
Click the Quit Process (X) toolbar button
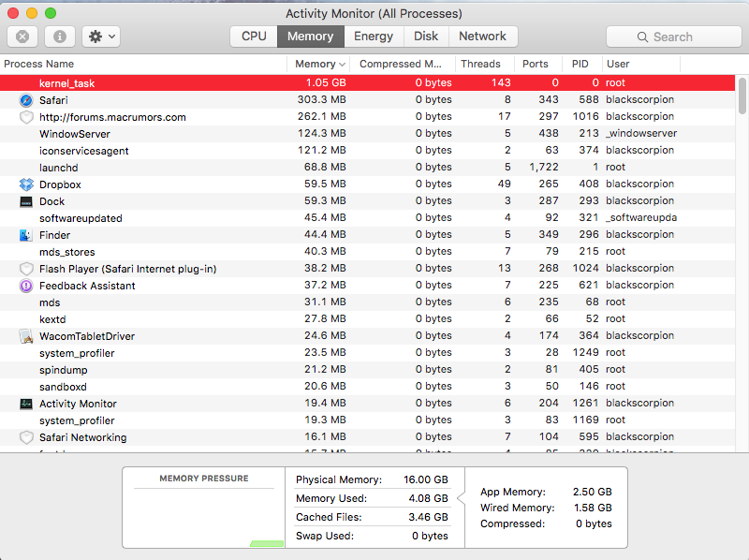[22, 37]
